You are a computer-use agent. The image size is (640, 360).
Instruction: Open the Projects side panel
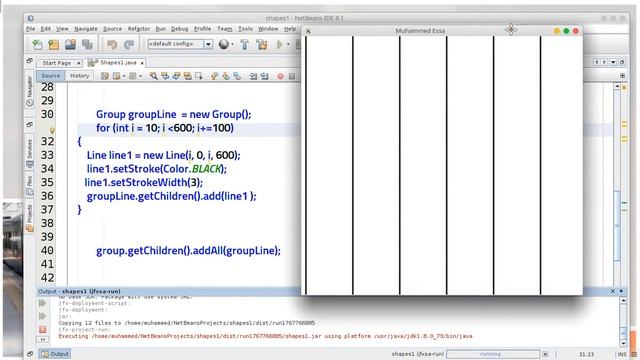(x=29, y=218)
